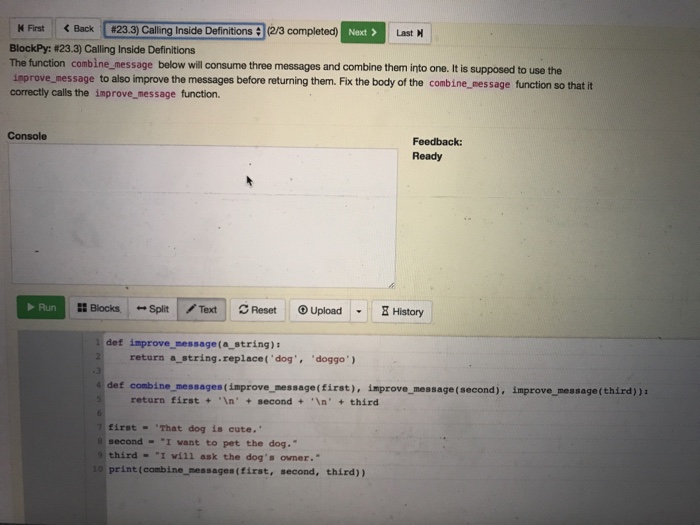Click the chevron icon on Next button

click(x=374, y=33)
